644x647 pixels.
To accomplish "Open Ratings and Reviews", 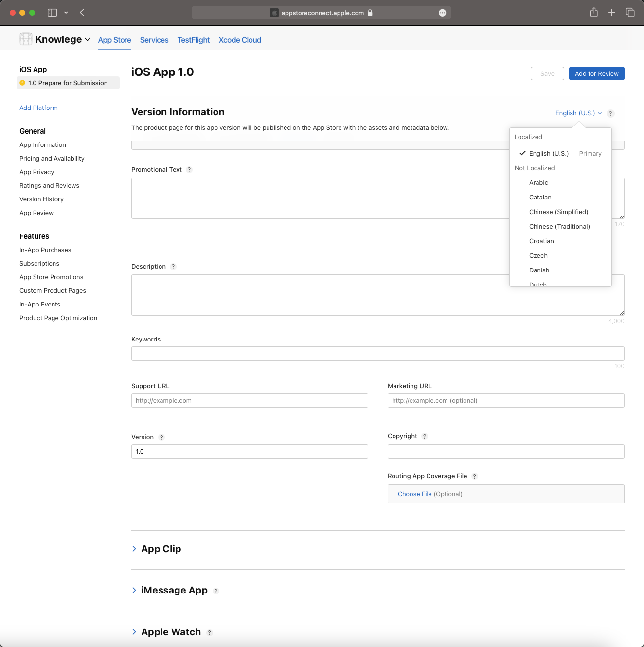I will click(x=49, y=186).
